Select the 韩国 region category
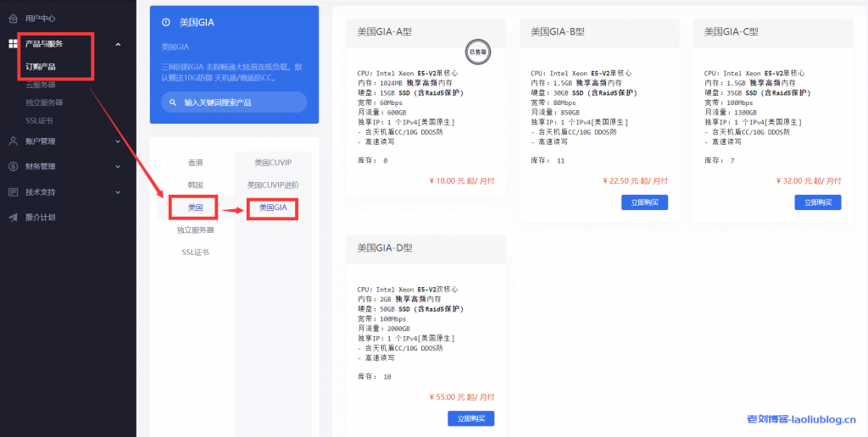Image resolution: width=868 pixels, height=437 pixels. click(x=195, y=185)
